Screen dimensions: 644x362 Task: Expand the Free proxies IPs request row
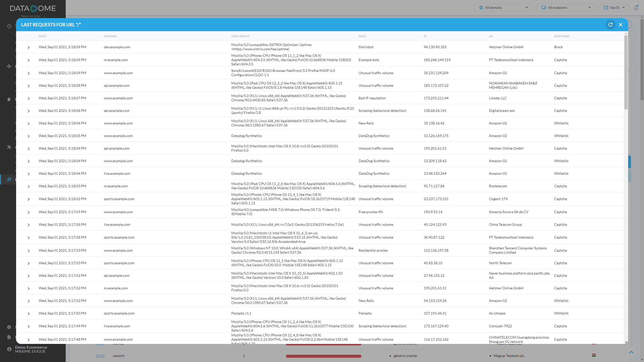pos(29,212)
